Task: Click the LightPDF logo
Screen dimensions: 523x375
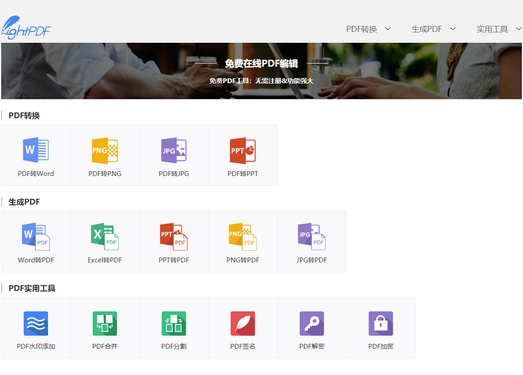Action: [x=26, y=28]
